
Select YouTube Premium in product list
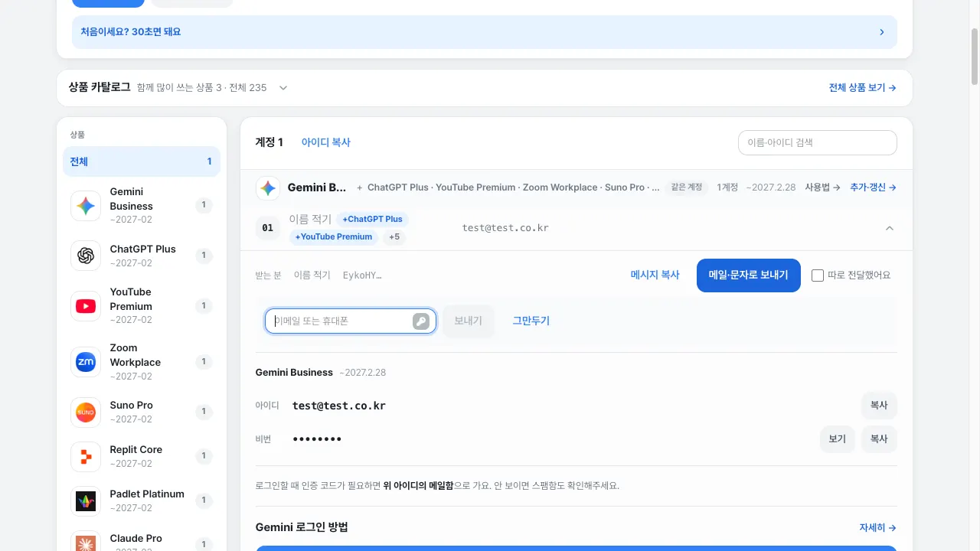[142, 306]
